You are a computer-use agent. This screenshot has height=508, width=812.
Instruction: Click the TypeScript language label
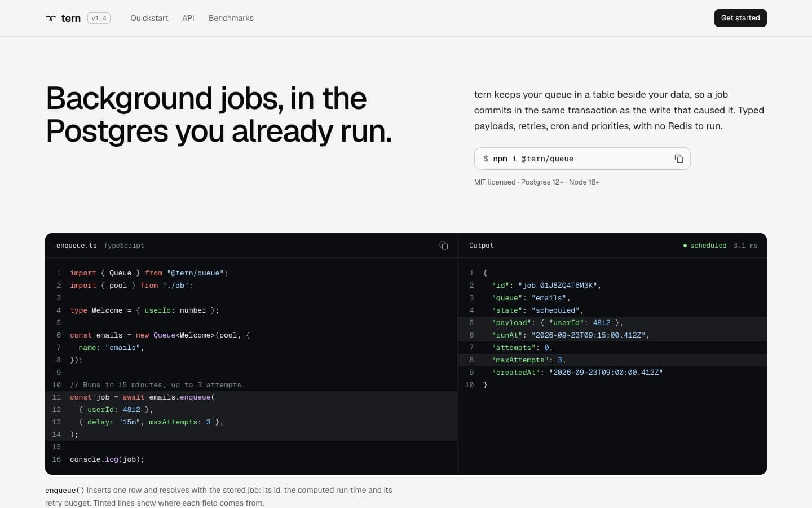[124, 246]
